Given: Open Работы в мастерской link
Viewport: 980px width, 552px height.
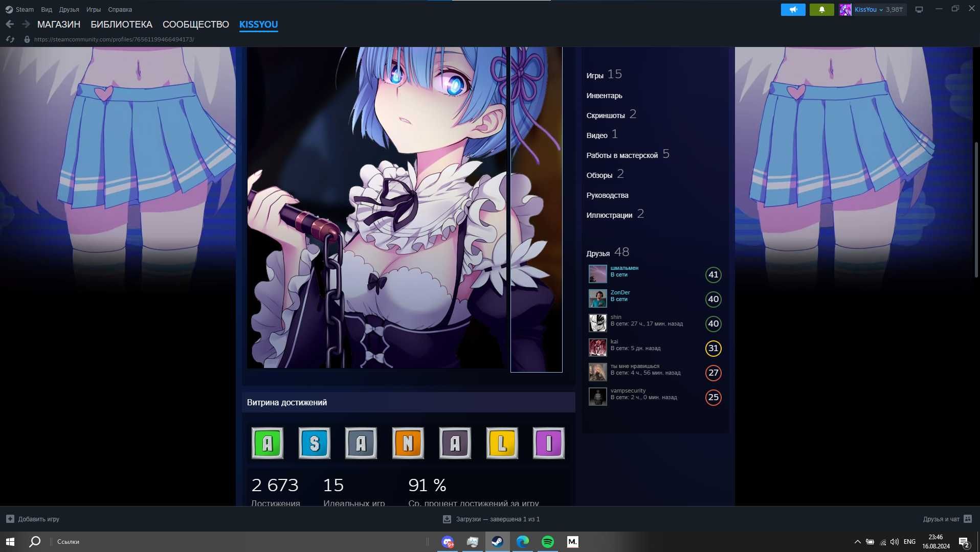Looking at the screenshot, I should coord(628,154).
